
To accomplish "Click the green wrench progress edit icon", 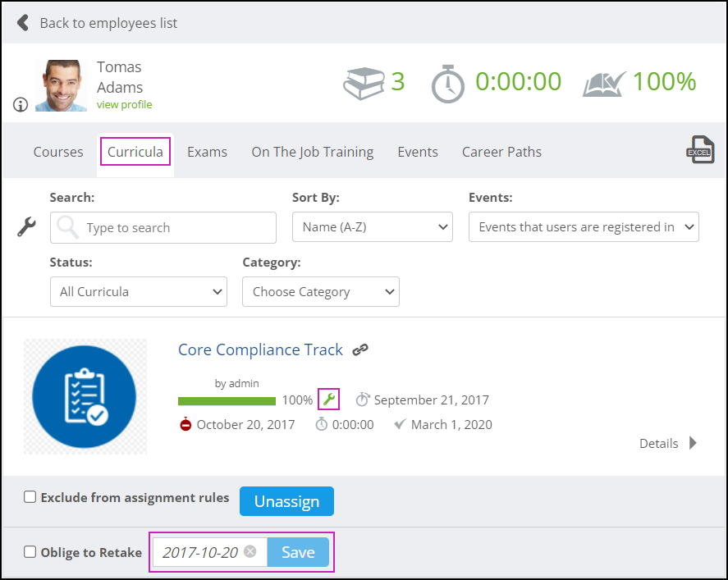I will coord(329,399).
